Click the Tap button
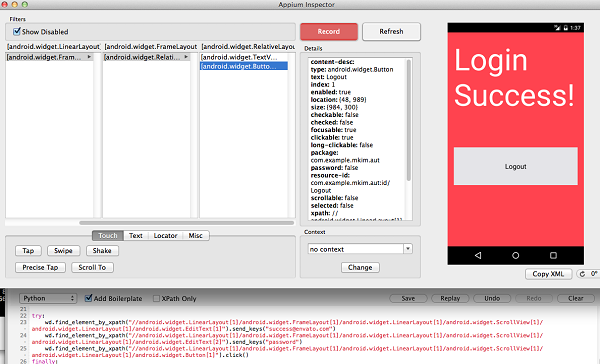 point(28,251)
